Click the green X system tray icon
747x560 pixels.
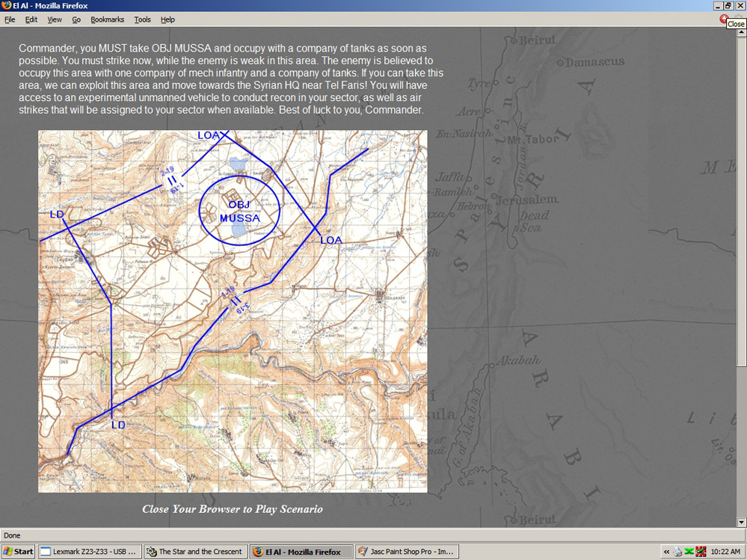689,552
